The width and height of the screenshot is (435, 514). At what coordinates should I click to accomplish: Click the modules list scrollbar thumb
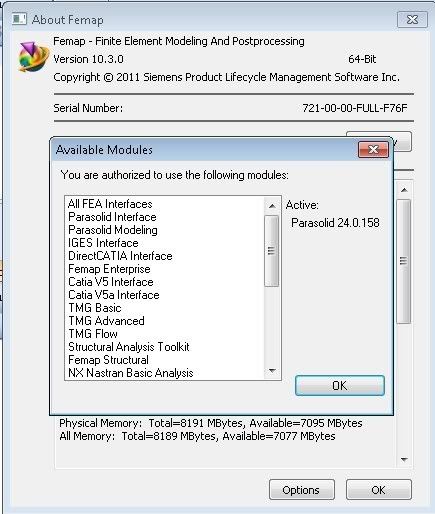(272, 251)
